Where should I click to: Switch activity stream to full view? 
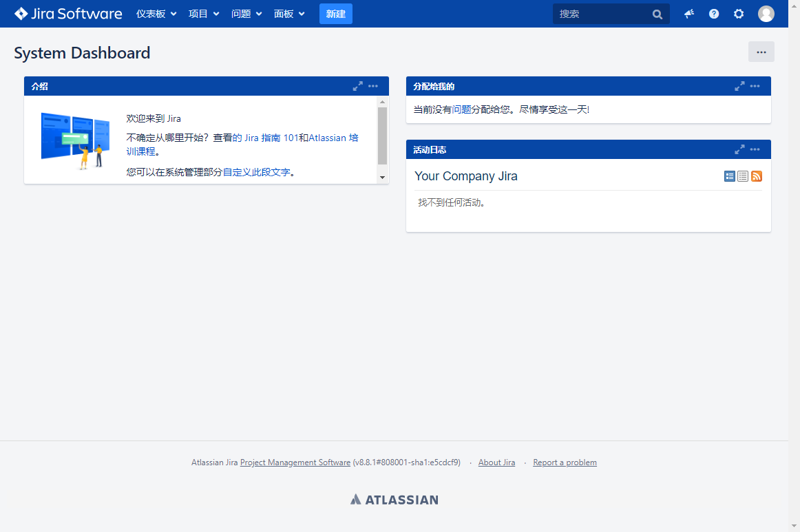coord(730,176)
